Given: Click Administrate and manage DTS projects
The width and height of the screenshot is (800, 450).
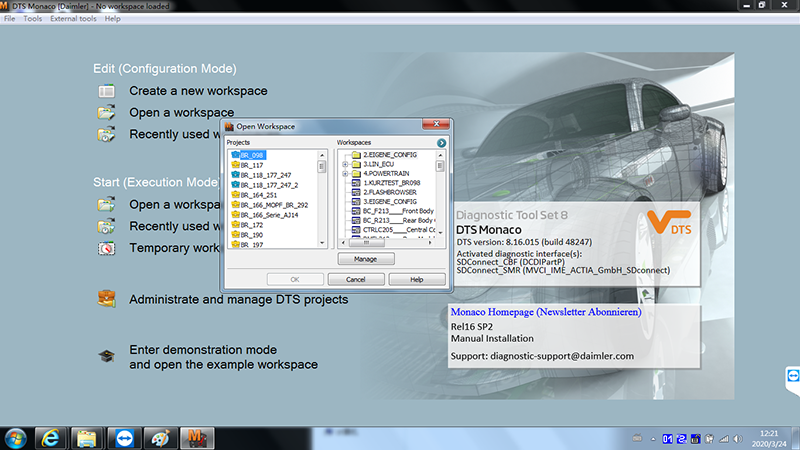Looking at the screenshot, I should (x=238, y=299).
